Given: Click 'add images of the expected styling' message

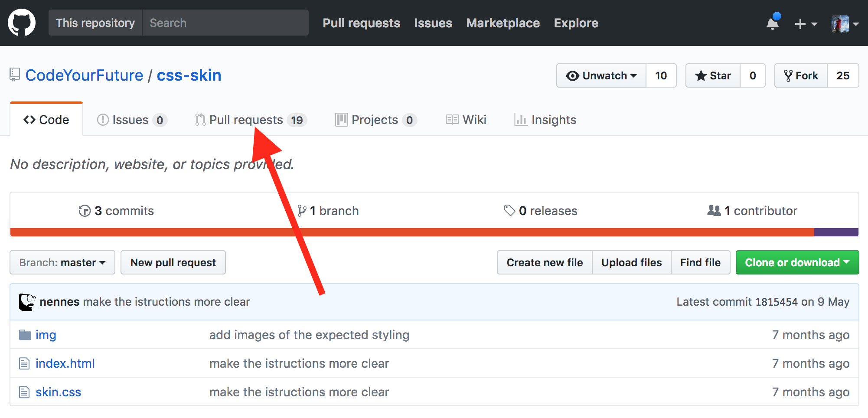Looking at the screenshot, I should pyautogui.click(x=309, y=335).
